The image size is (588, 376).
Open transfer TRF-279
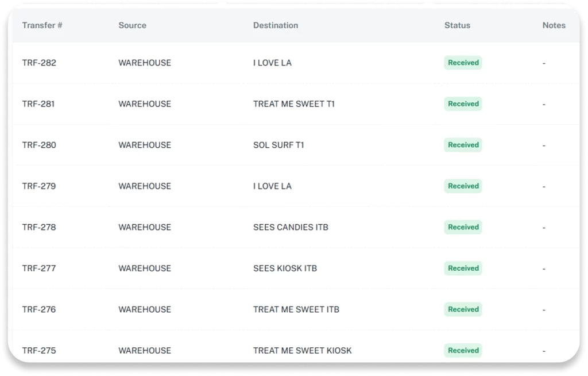pos(38,186)
